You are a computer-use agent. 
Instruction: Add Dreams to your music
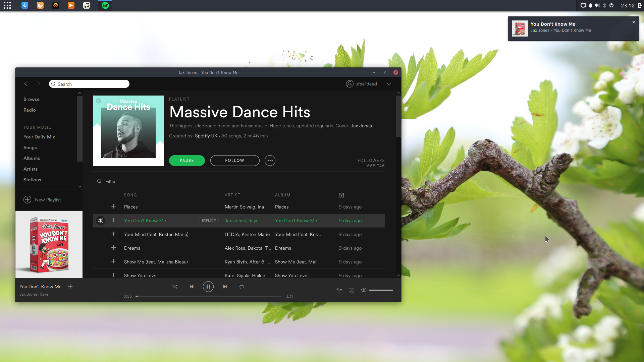tap(113, 248)
